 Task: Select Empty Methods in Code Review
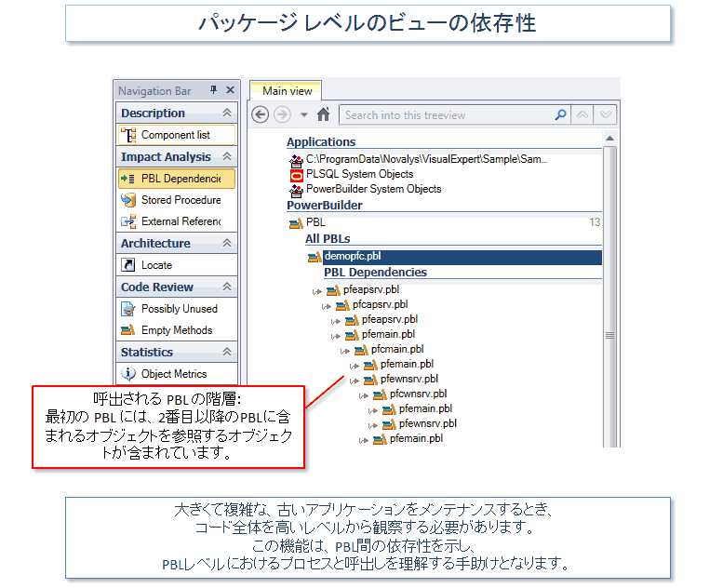pos(176,330)
